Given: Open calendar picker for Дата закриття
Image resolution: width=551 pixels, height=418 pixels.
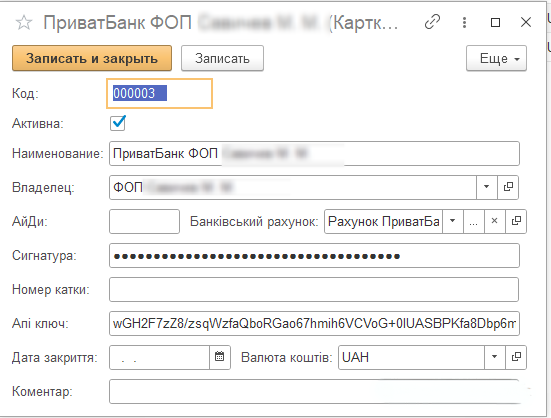Looking at the screenshot, I should point(220,358).
